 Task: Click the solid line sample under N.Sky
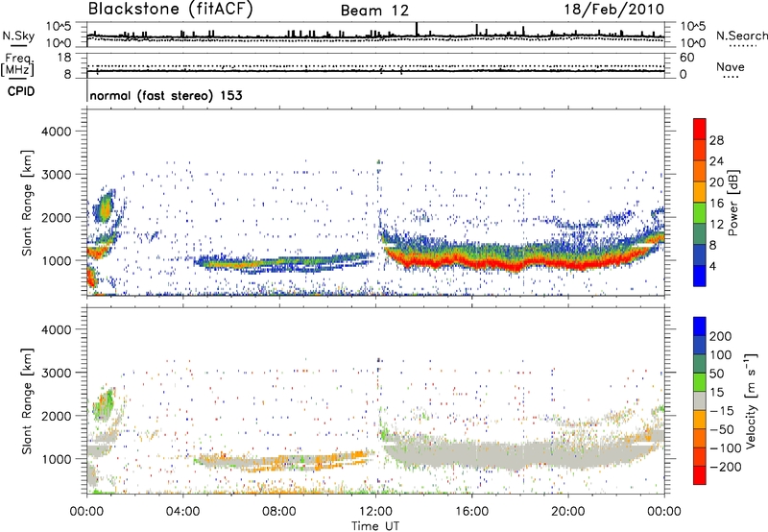[x=18, y=45]
